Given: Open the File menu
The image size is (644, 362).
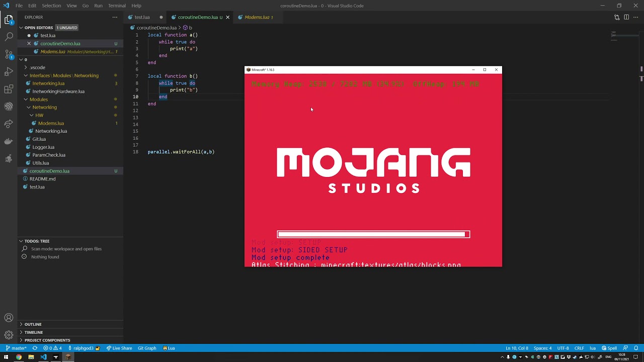Looking at the screenshot, I should tap(19, 6).
